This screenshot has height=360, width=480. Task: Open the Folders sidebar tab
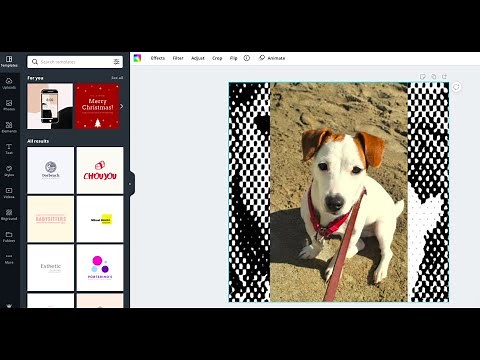pos(9,237)
